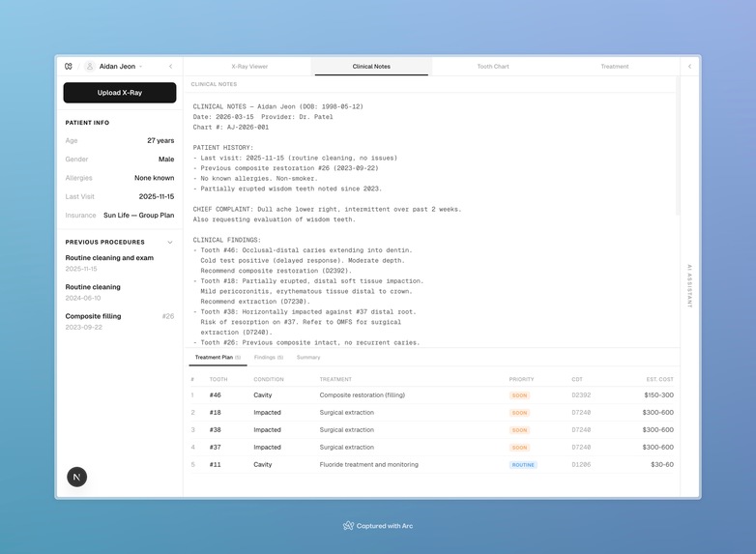Select tooth #37 in treatment table

click(215, 447)
